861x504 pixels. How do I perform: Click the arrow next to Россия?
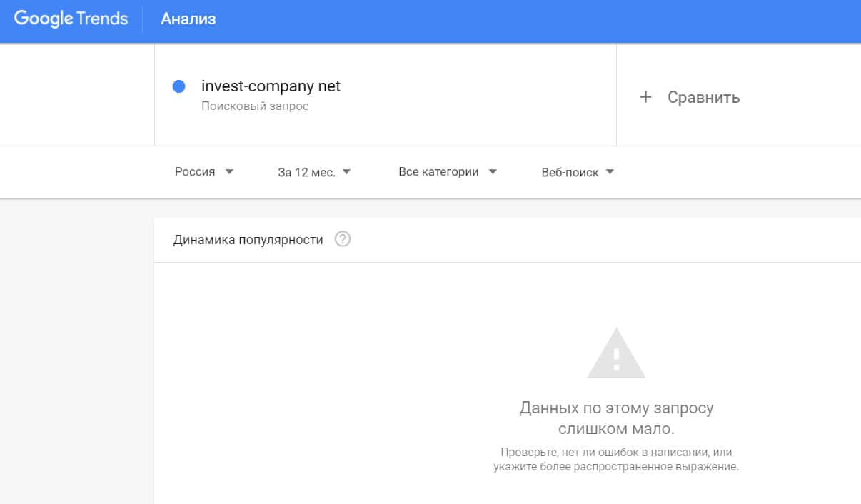coord(229,172)
